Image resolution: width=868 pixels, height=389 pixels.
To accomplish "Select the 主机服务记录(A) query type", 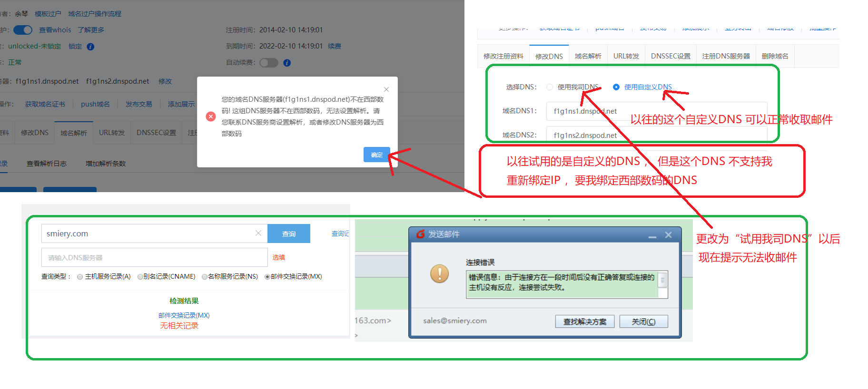I will pos(80,277).
